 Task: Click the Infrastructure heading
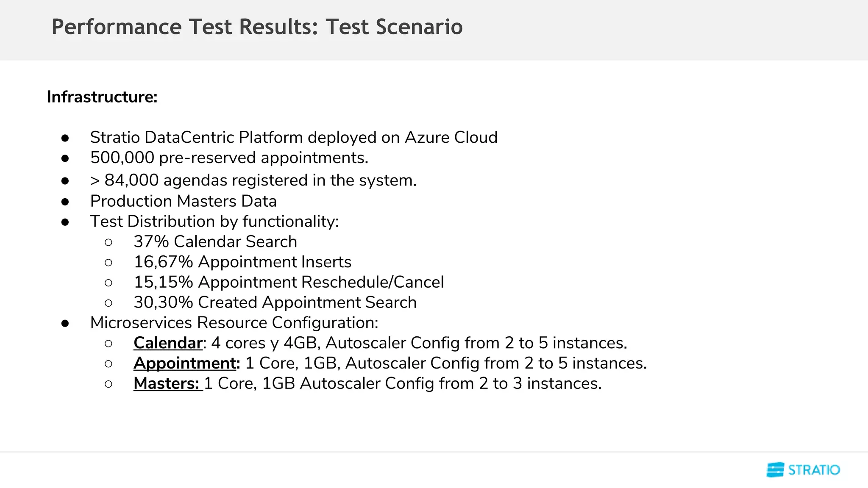pyautogui.click(x=102, y=97)
